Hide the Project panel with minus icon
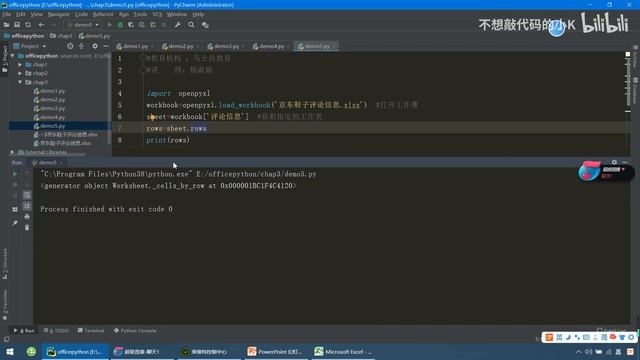640x360 pixels. click(x=106, y=46)
